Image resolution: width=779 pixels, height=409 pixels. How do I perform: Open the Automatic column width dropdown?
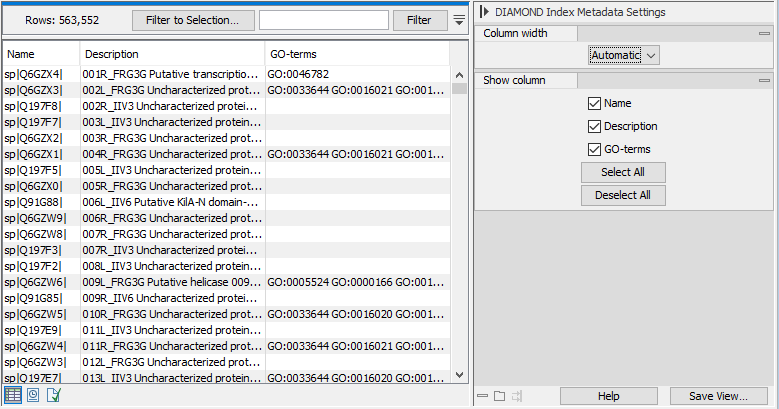point(624,56)
